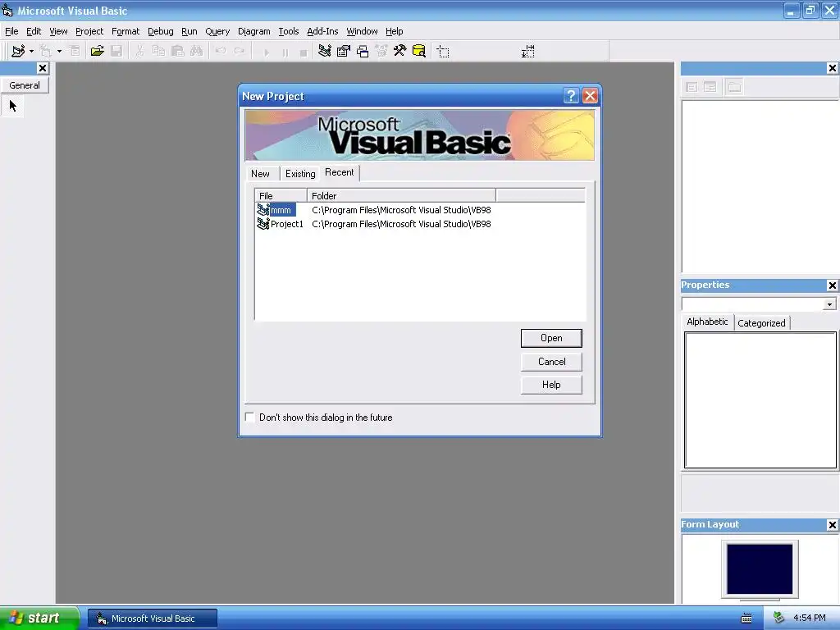Click the Menu Editor toolbar icon
Screen dimensions: 840x630
[x=75, y=51]
